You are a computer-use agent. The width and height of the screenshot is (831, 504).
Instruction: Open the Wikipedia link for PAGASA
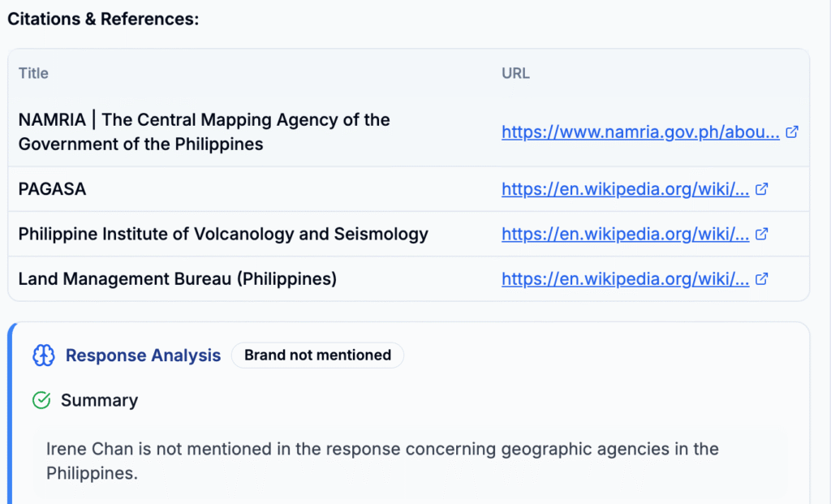pos(626,188)
